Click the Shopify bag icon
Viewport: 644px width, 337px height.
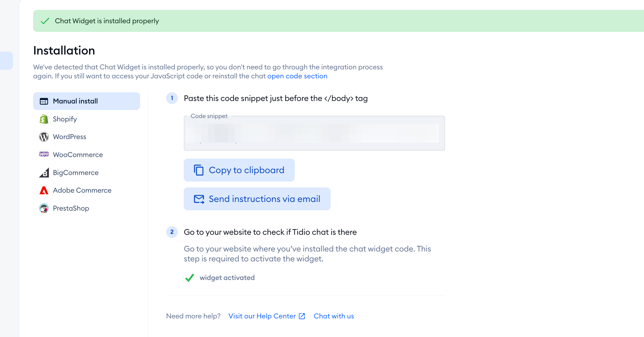point(44,119)
